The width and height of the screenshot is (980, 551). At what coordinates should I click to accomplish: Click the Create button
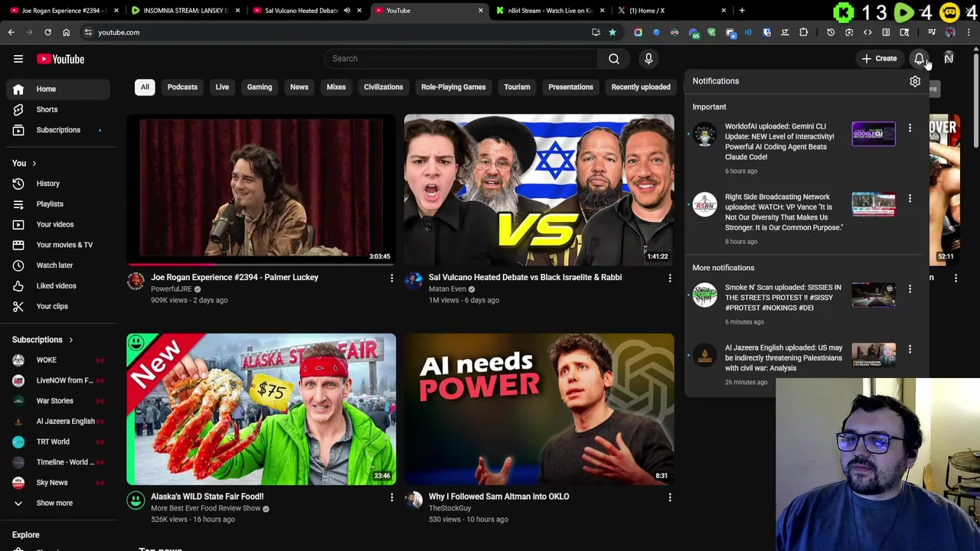click(x=879, y=59)
